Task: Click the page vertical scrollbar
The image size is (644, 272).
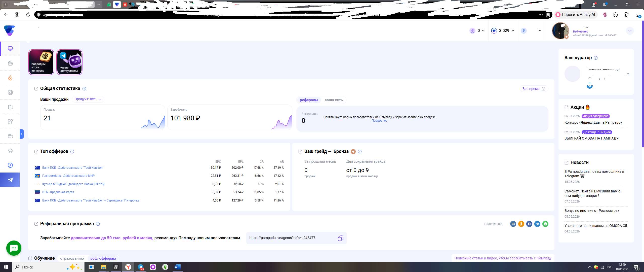Action: coord(643,84)
